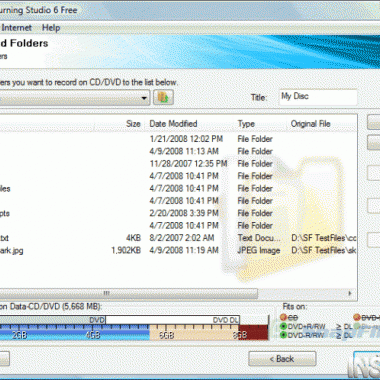Select the row dated 4/9/2008 11:19 AM
380x380 pixels.
coord(178,250)
